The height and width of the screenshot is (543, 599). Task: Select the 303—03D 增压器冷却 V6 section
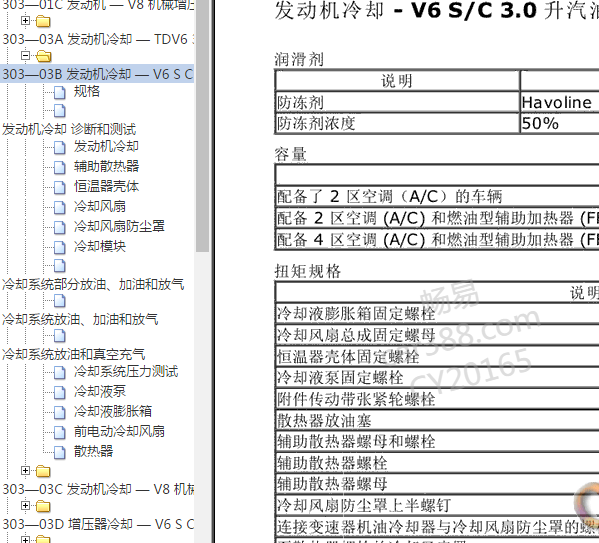98,524
